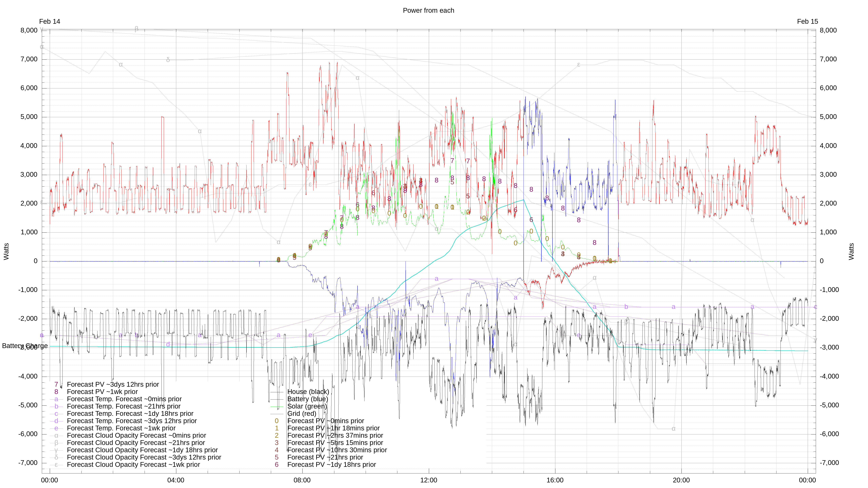
Task: Click the left-axis '0' tick label
Action: pyautogui.click(x=35, y=261)
